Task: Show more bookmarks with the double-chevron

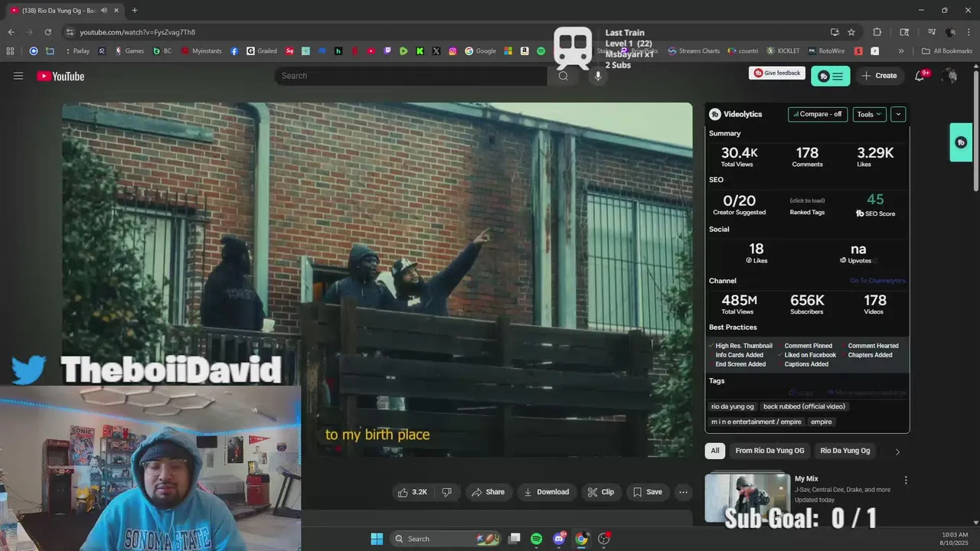Action: click(x=900, y=51)
